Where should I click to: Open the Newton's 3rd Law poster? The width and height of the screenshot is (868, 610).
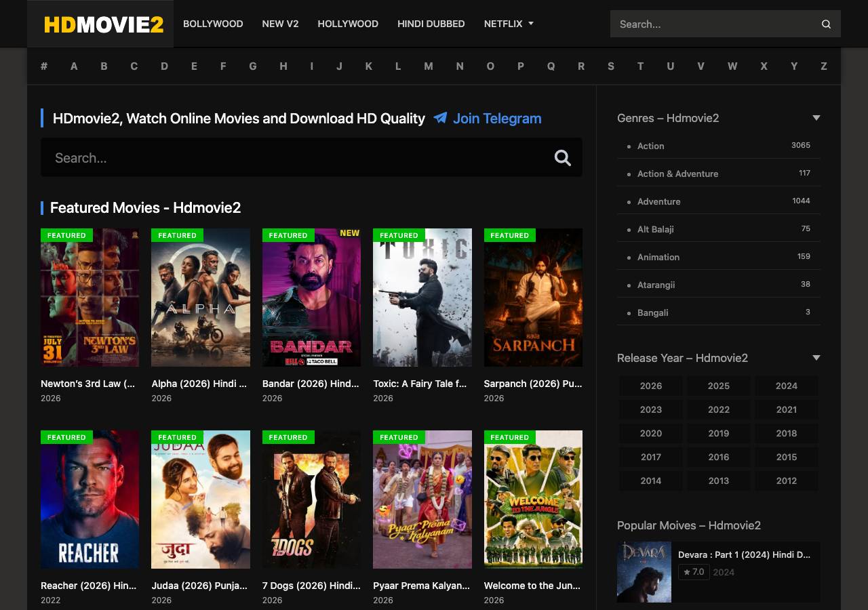90,298
